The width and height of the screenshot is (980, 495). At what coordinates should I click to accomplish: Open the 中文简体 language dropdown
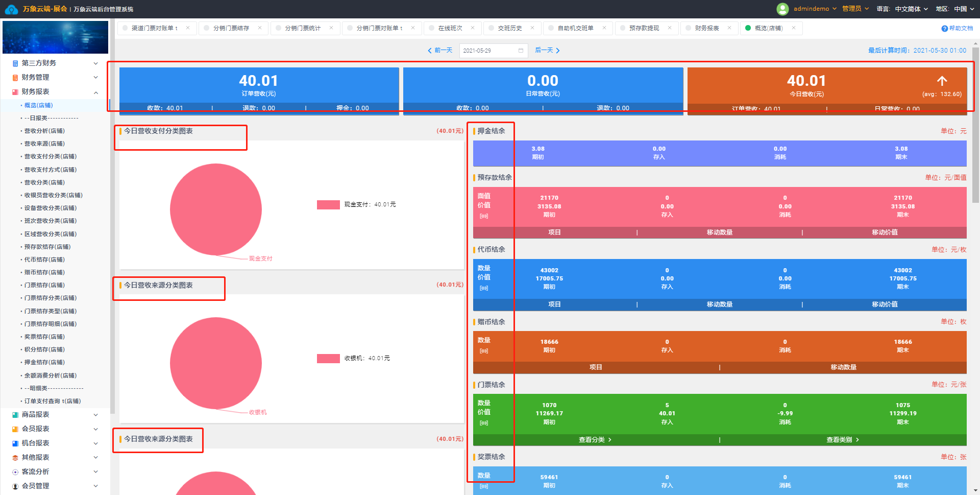point(911,9)
